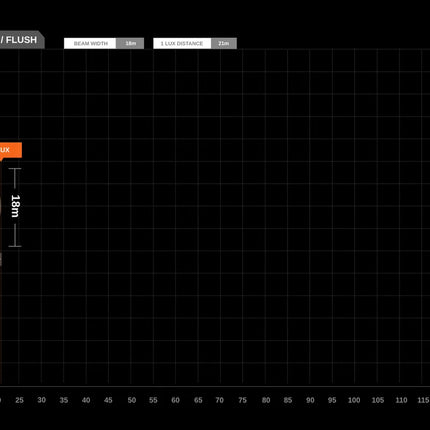Click the 18m beam width value box
This screenshot has height=430, width=430.
(130, 44)
